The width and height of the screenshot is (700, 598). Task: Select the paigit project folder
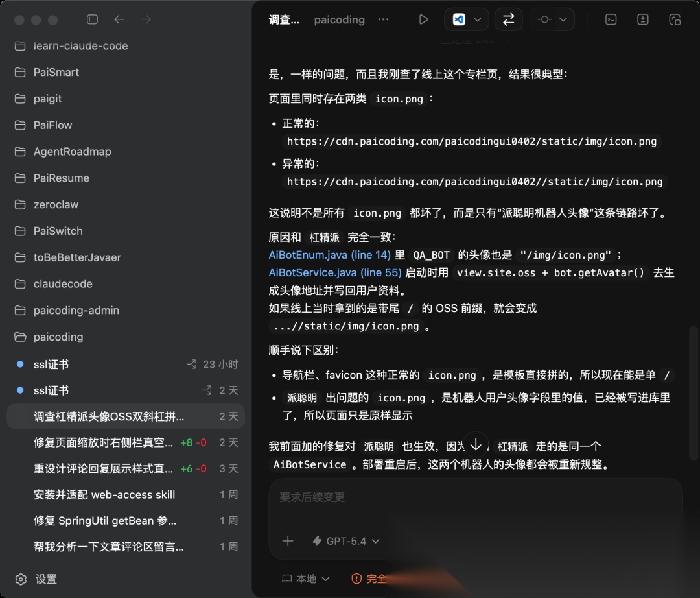tap(126, 98)
